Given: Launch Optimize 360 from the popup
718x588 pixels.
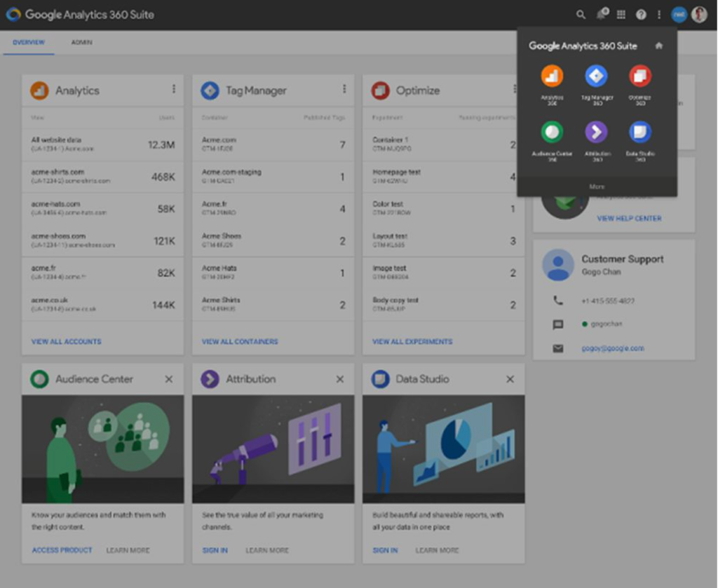Looking at the screenshot, I should tap(640, 85).
